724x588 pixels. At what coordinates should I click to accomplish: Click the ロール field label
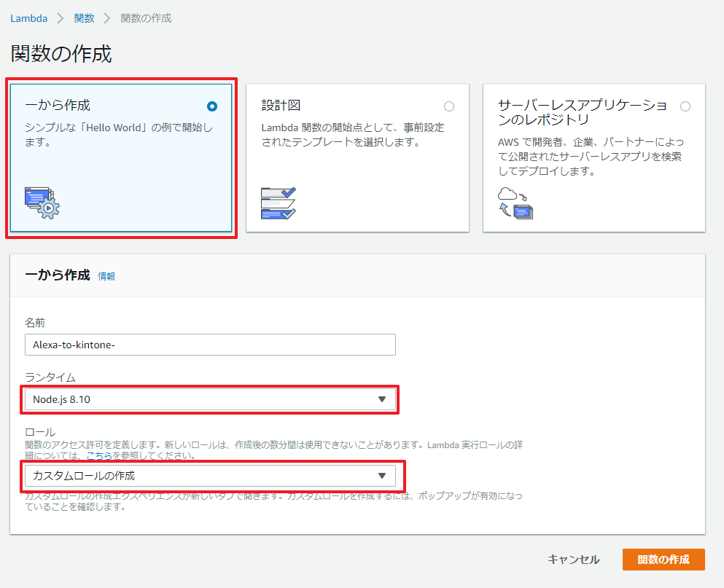(x=40, y=432)
